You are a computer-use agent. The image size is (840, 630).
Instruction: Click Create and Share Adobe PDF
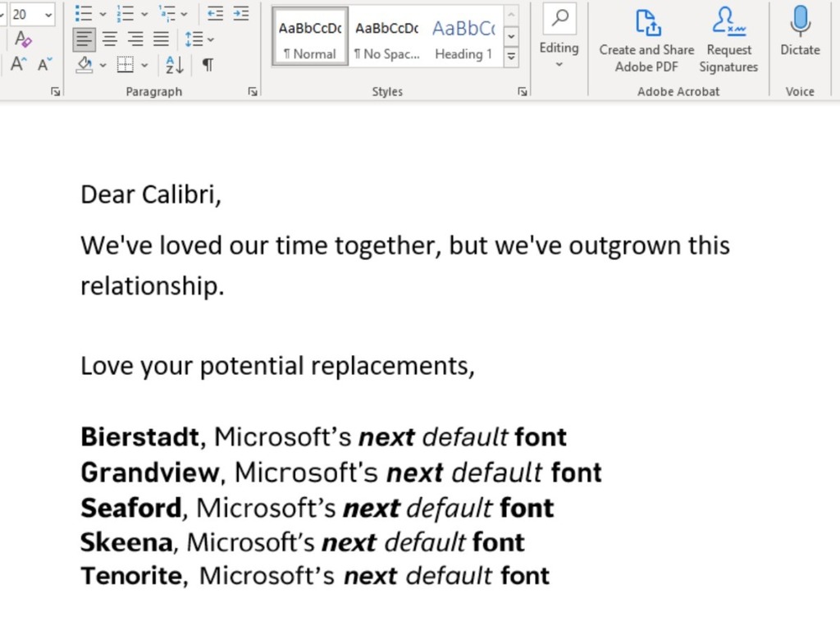pyautogui.click(x=646, y=39)
